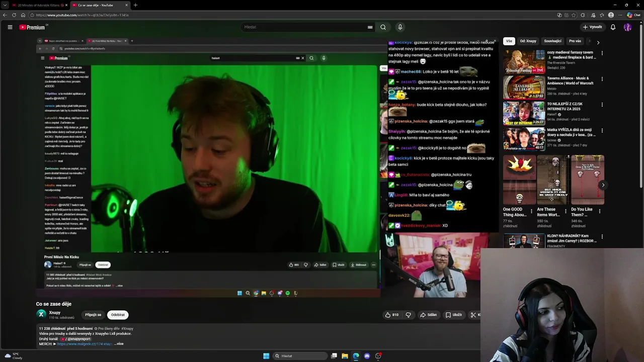Viewport: 644px width, 362px height.
Task: Switch to 20 Minutes of Adorable Kittens tab
Action: point(37,5)
